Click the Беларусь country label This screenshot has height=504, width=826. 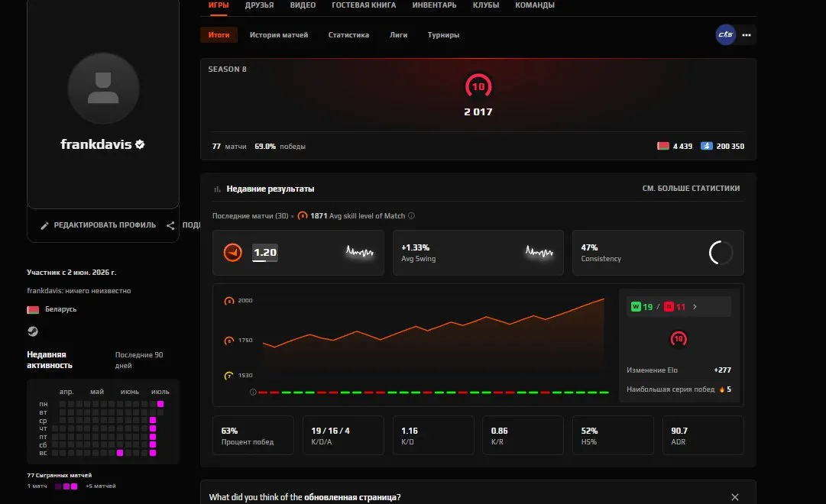tap(60, 309)
